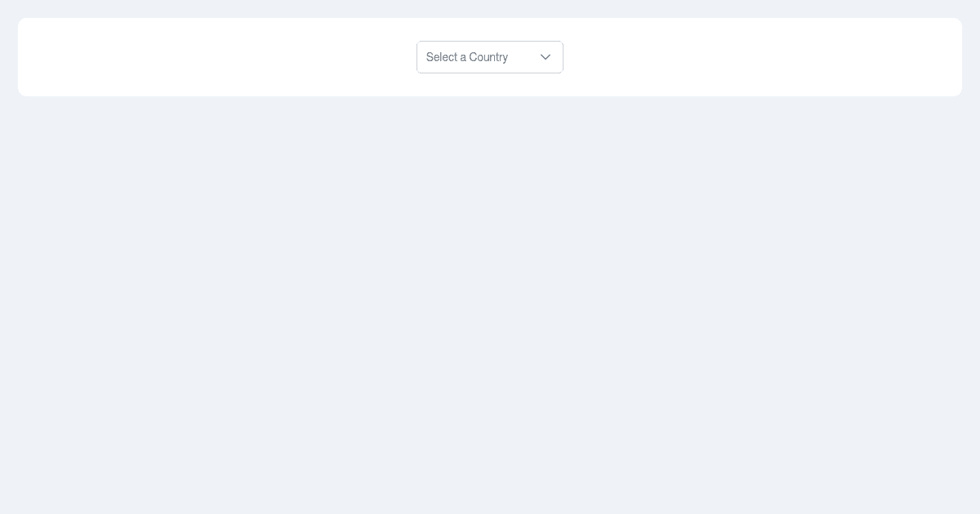This screenshot has width=980, height=514.
Task: Click white card area right of selector
Action: point(763,57)
